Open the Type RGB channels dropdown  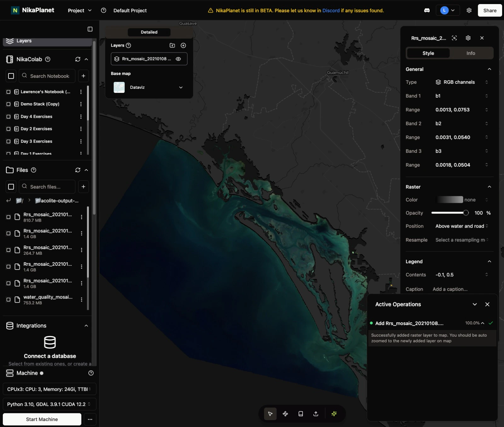462,82
